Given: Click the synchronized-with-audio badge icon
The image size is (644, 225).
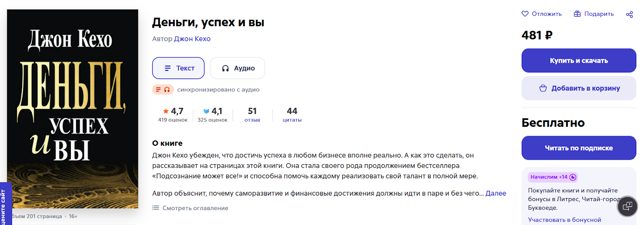Looking at the screenshot, I should click(163, 89).
